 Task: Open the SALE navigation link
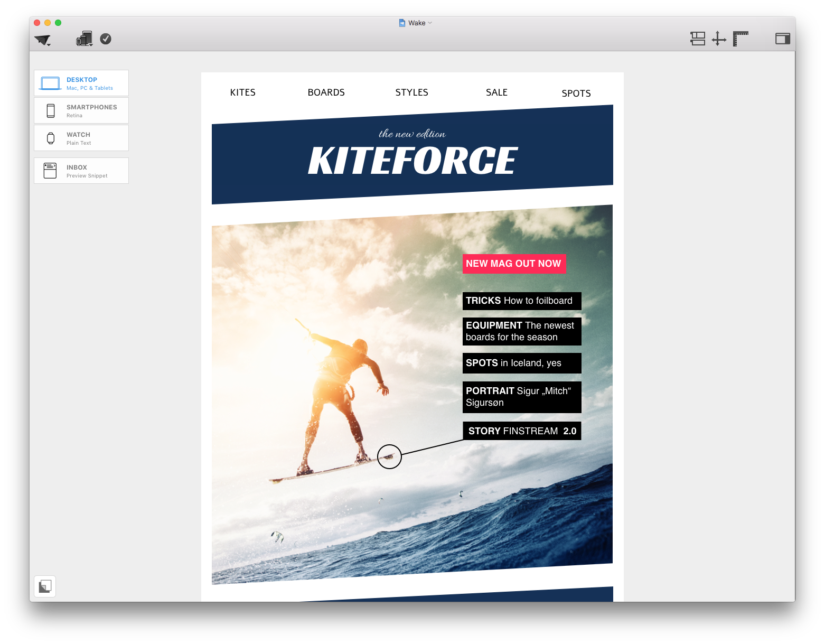pos(497,92)
